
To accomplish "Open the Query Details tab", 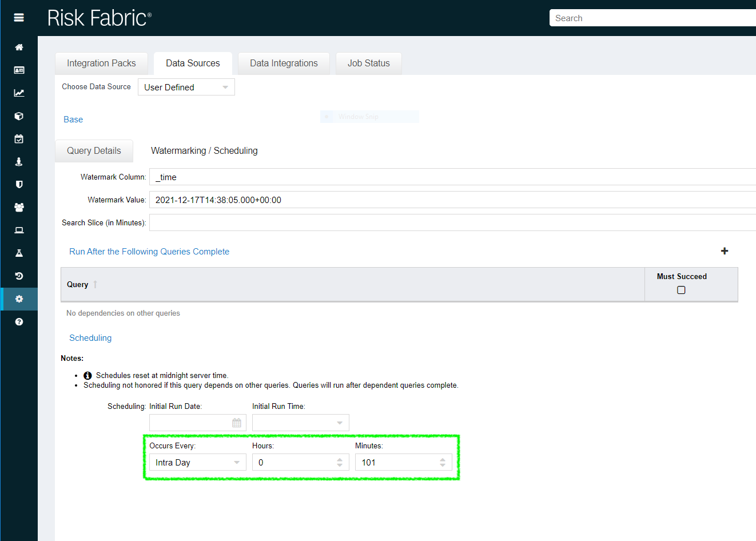I will pos(94,151).
